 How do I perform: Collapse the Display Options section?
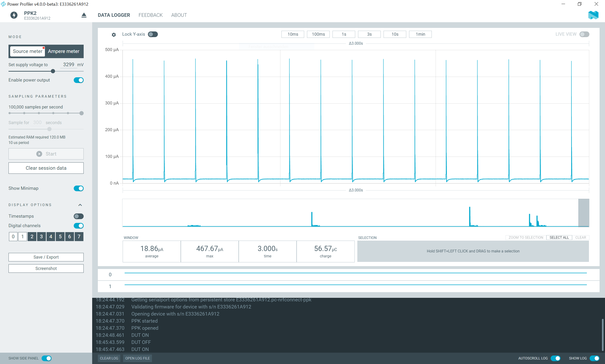80,205
